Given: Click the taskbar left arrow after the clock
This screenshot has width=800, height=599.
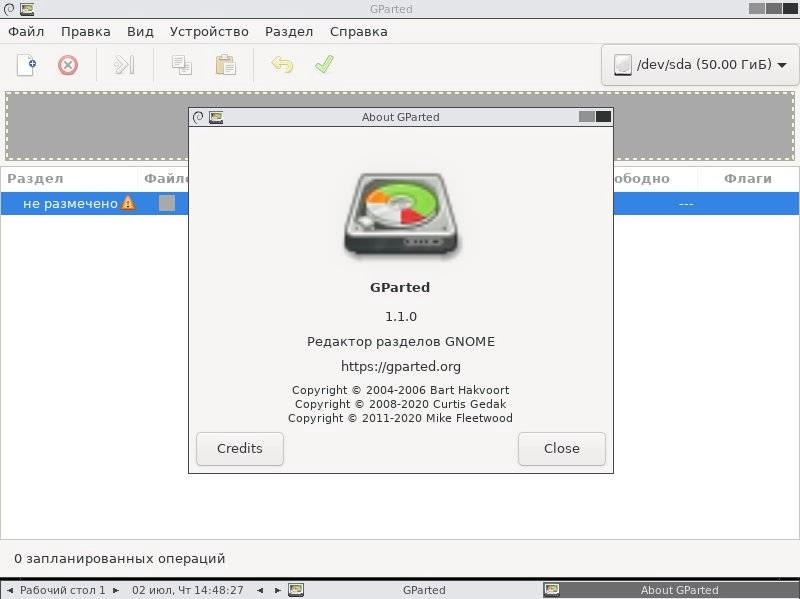Looking at the screenshot, I should (x=260, y=590).
